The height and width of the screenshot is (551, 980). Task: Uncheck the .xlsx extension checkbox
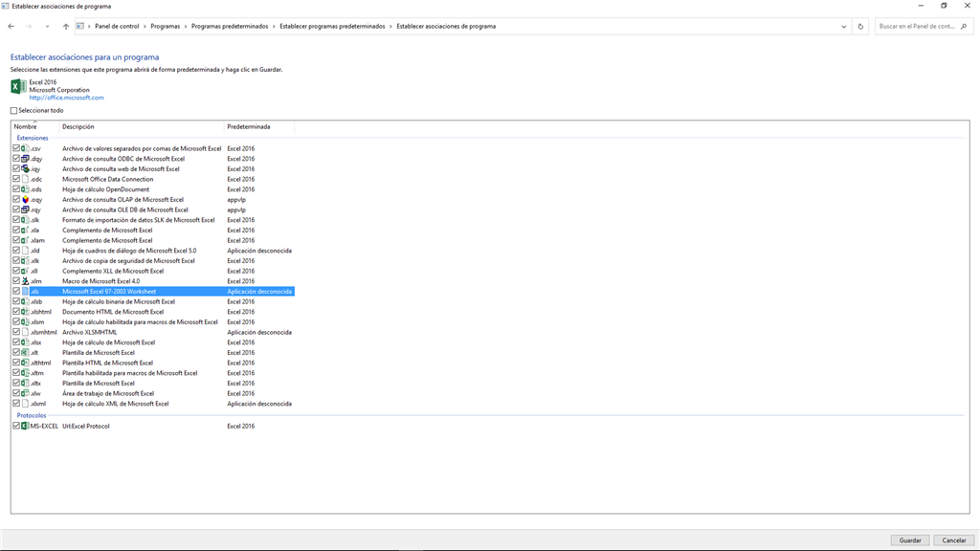pyautogui.click(x=16, y=342)
